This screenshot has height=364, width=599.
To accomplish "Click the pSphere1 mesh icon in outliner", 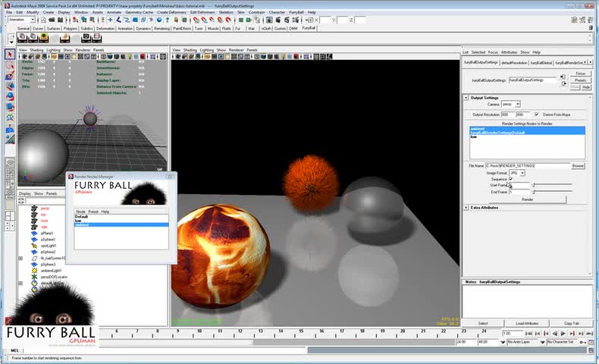I will [35, 239].
